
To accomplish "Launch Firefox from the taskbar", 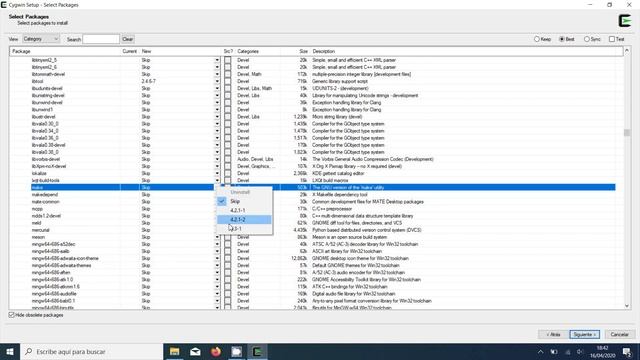I will 216,351.
